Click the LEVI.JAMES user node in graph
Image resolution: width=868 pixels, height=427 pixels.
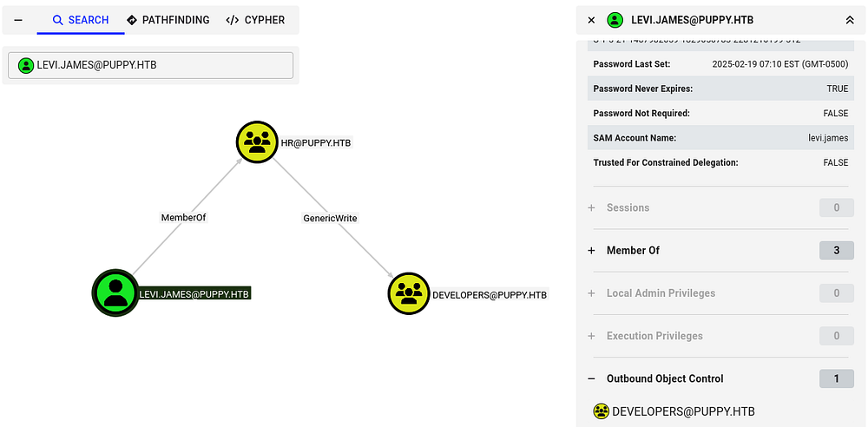pyautogui.click(x=115, y=293)
